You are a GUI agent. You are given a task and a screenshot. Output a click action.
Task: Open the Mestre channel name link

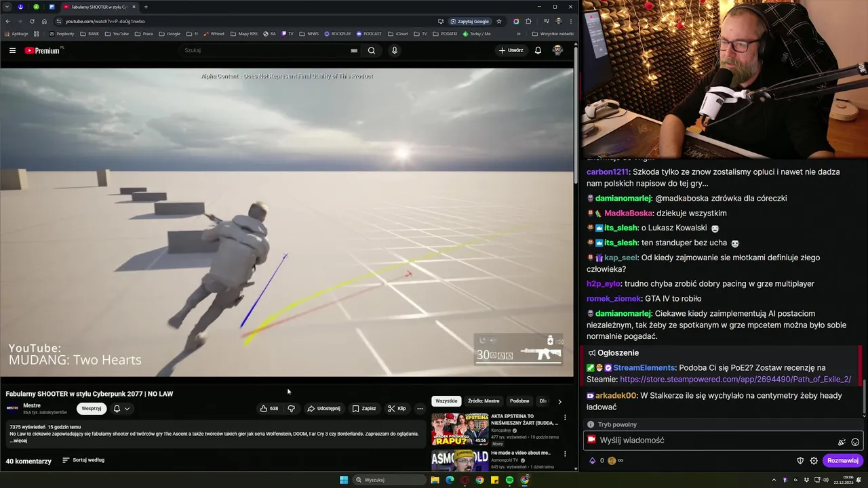(x=32, y=405)
